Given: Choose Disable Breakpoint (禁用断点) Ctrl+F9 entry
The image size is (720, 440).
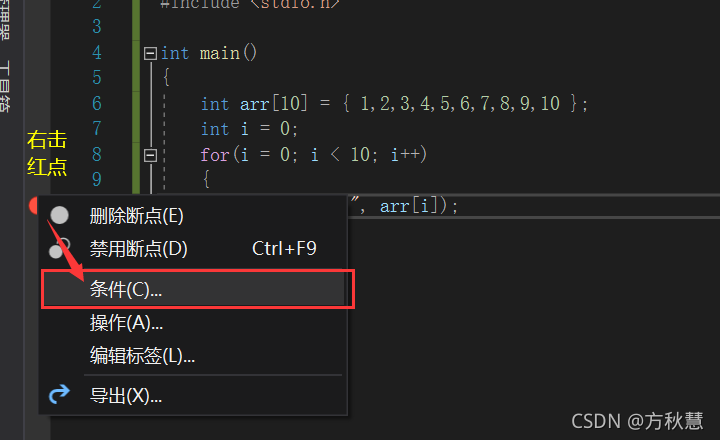Looking at the screenshot, I should [x=193, y=248].
